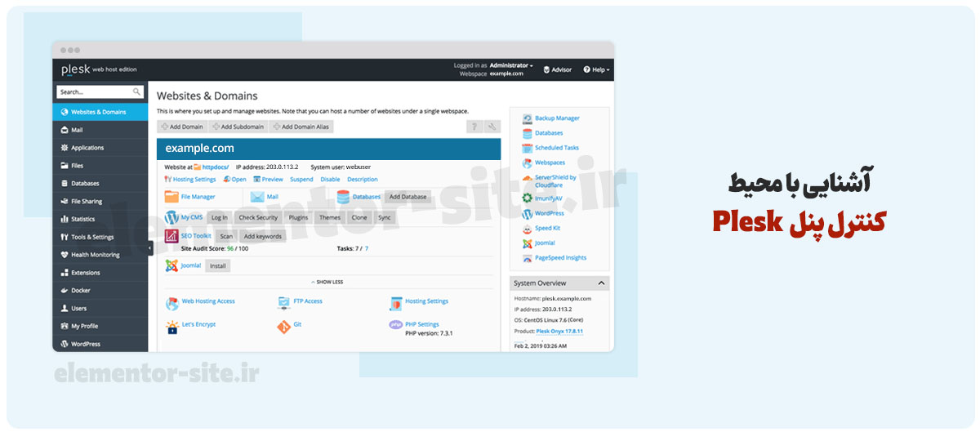Collapse section with SHOW LESS
This screenshot has width=980, height=432.
[x=325, y=282]
